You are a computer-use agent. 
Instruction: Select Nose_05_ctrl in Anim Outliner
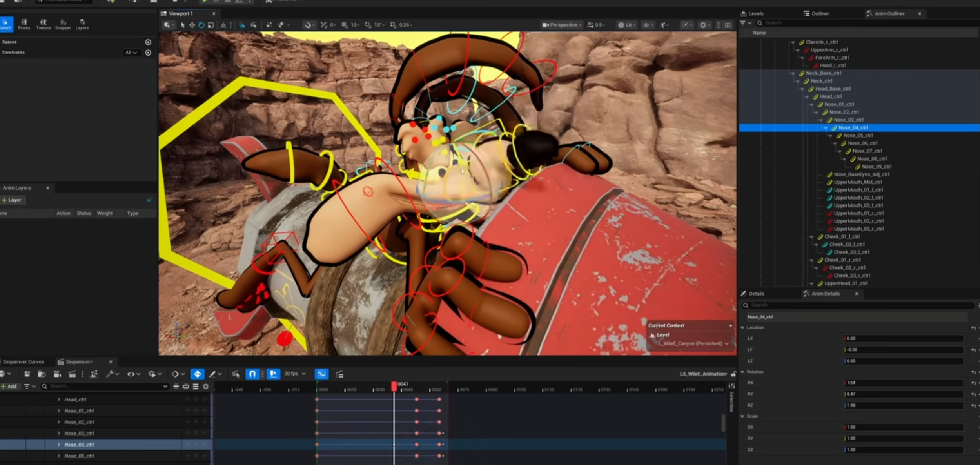coord(858,136)
